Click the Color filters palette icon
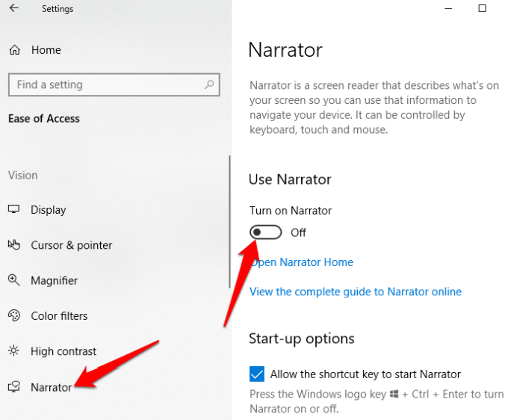 (x=14, y=315)
